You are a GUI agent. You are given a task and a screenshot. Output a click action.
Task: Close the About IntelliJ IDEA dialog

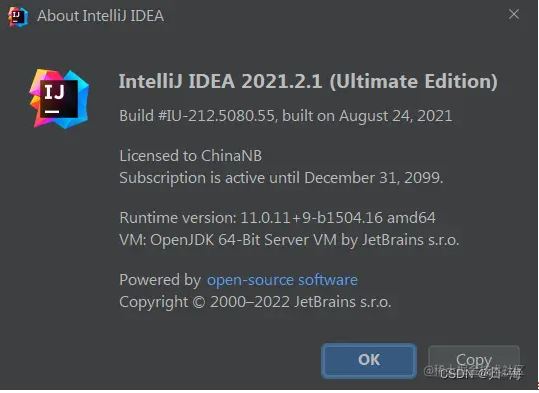(514, 14)
